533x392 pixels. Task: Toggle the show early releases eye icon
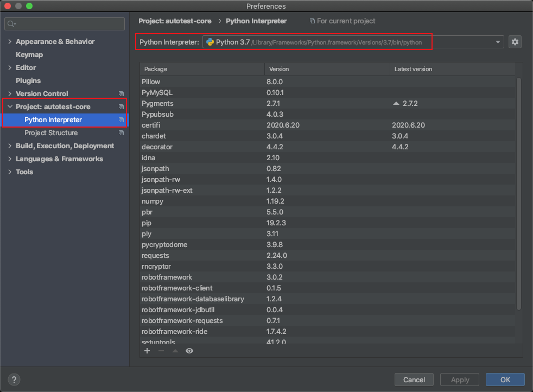189,351
